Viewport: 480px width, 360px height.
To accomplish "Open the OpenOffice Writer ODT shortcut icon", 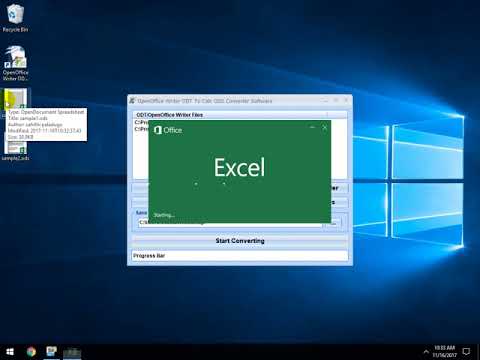I will click(15, 63).
